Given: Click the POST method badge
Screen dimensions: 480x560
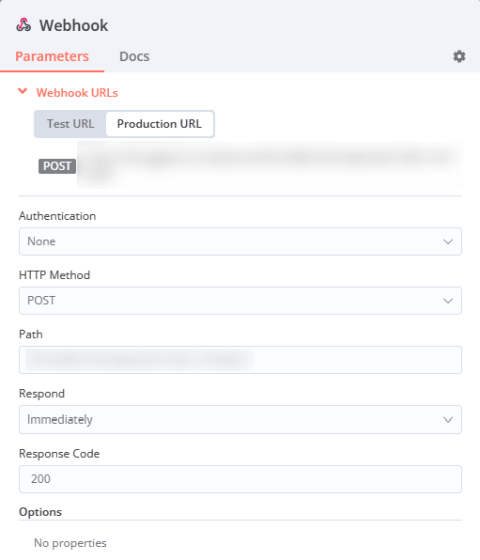Looking at the screenshot, I should click(x=57, y=166).
